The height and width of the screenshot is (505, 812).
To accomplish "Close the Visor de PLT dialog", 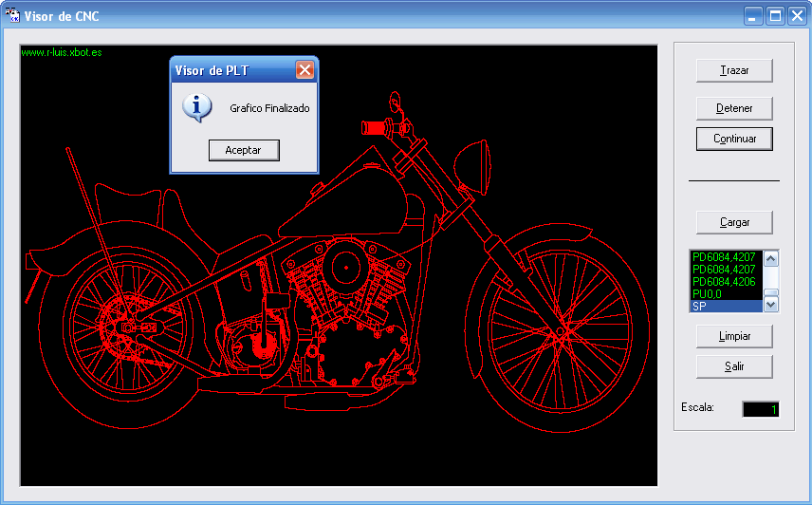I will 304,70.
